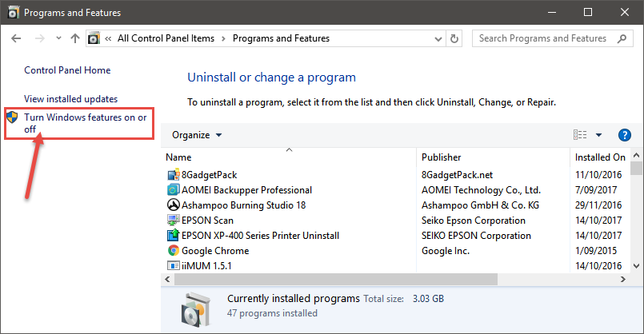
Task: Click the 1/09/2015 install date
Action: [596, 251]
